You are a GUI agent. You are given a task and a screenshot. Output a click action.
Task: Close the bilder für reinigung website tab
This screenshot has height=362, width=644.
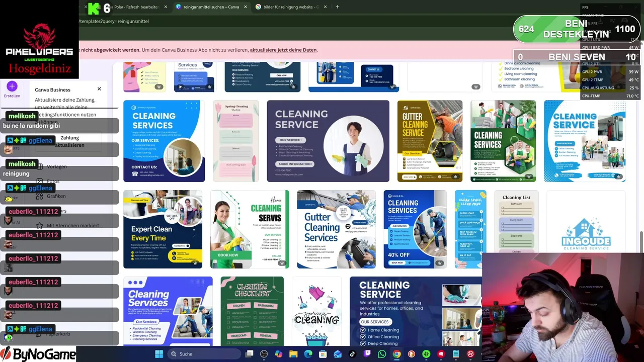(x=325, y=7)
